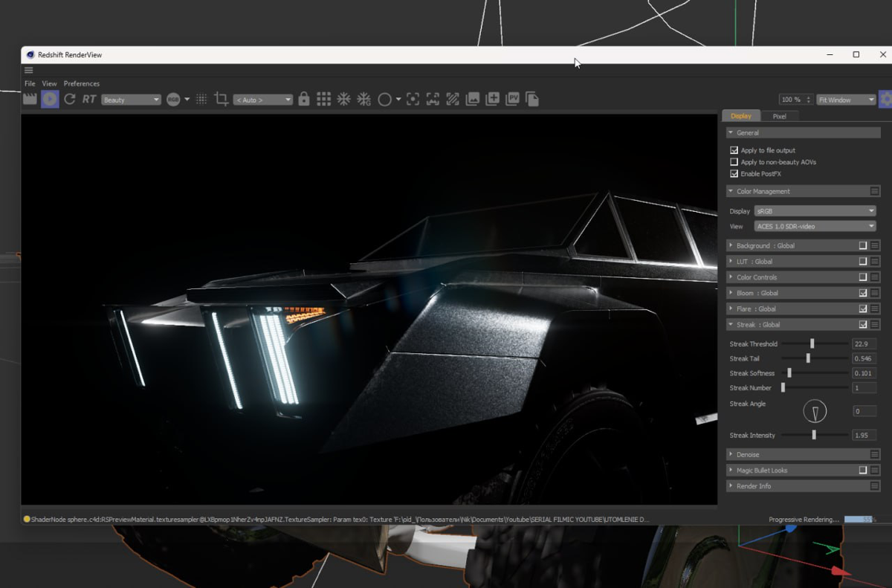Enable the Magic Bullet Looks checkbox
The height and width of the screenshot is (588, 892).
coord(863,471)
